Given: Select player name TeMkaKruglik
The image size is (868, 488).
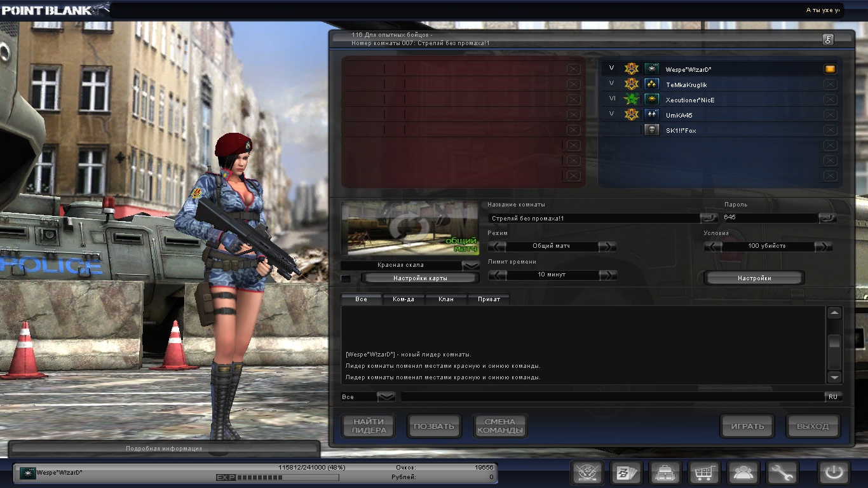Looking at the screenshot, I should (x=686, y=85).
